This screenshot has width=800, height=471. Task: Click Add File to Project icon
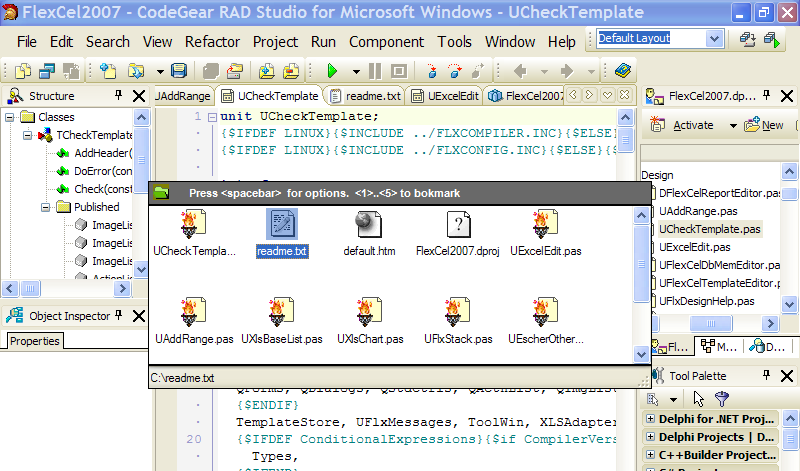[x=266, y=71]
